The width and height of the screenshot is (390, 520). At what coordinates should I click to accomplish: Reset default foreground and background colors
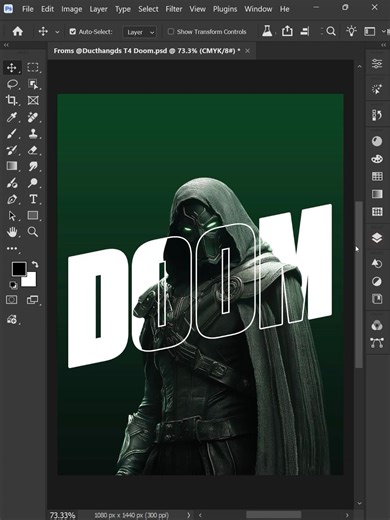click(x=13, y=285)
